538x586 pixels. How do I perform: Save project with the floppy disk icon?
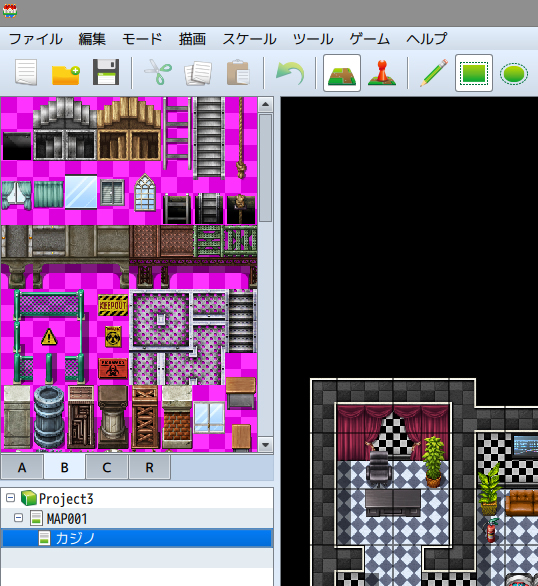tap(106, 72)
